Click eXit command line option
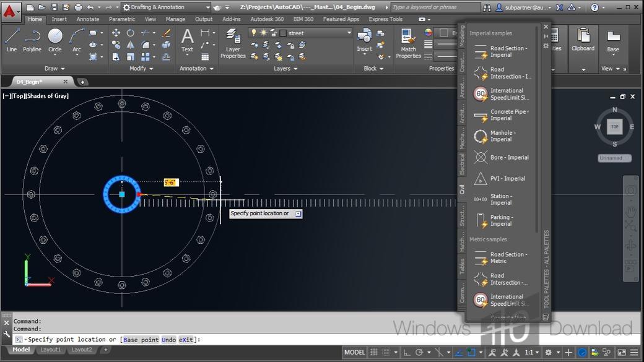644x362 pixels. (186, 340)
